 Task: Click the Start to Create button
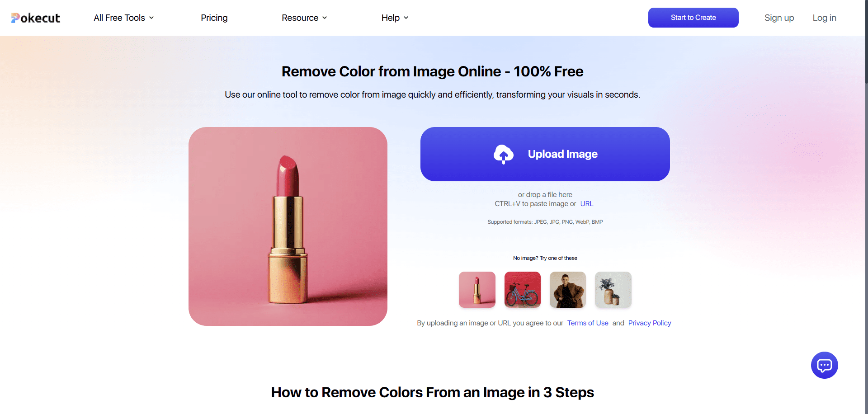pyautogui.click(x=693, y=18)
